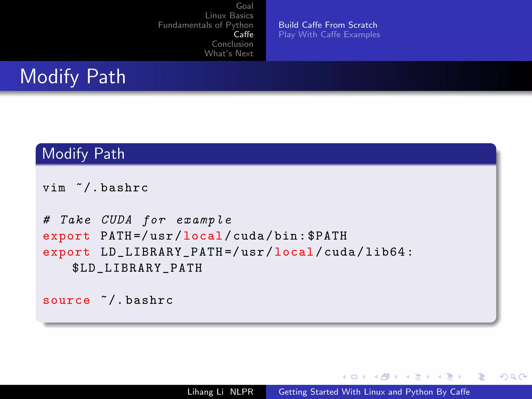
Task: Click the 'Take CUDA for example' comment
Action: 137,220
